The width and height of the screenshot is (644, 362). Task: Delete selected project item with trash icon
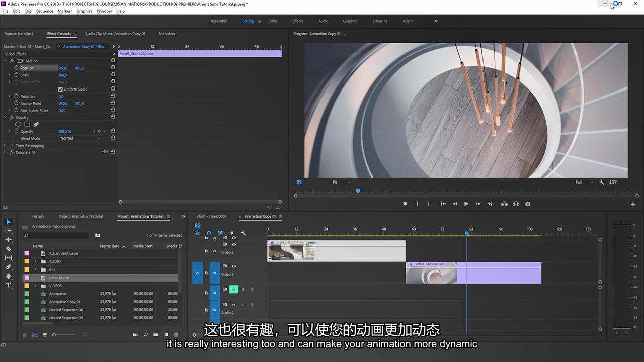coord(176,335)
